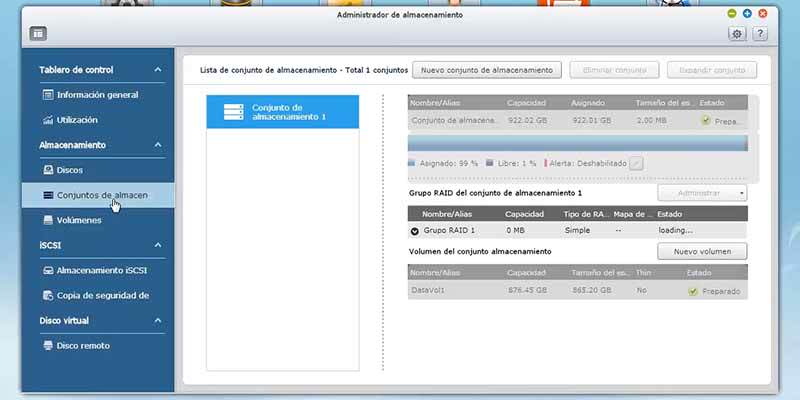Expand the Grupo RAID 1 row arrow
Image resolution: width=800 pixels, height=400 pixels.
tap(415, 231)
